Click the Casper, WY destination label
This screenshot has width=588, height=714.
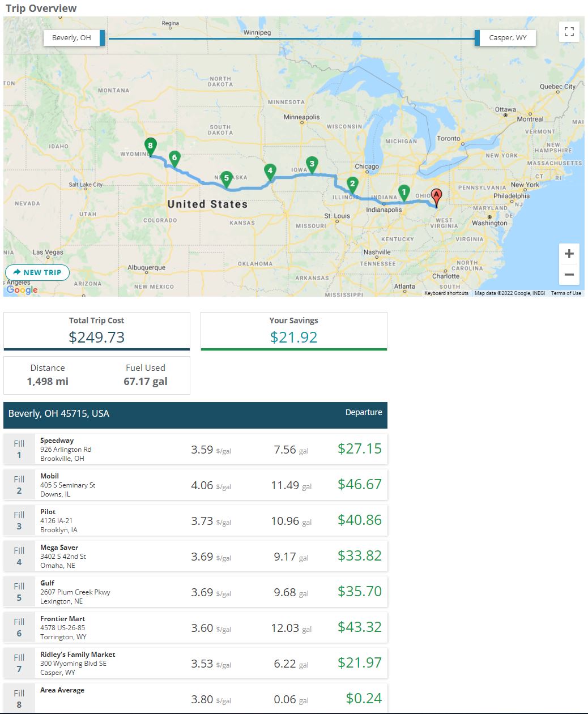click(x=508, y=38)
